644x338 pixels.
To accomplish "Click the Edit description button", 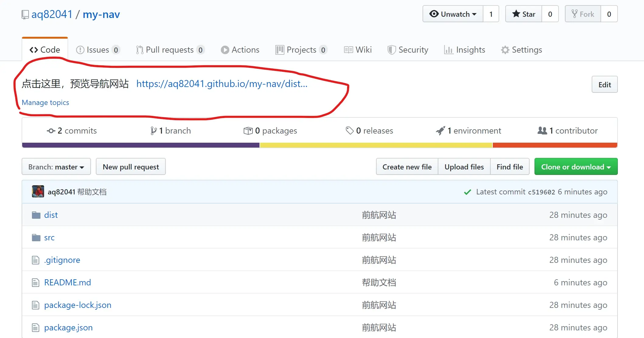I will tap(604, 85).
